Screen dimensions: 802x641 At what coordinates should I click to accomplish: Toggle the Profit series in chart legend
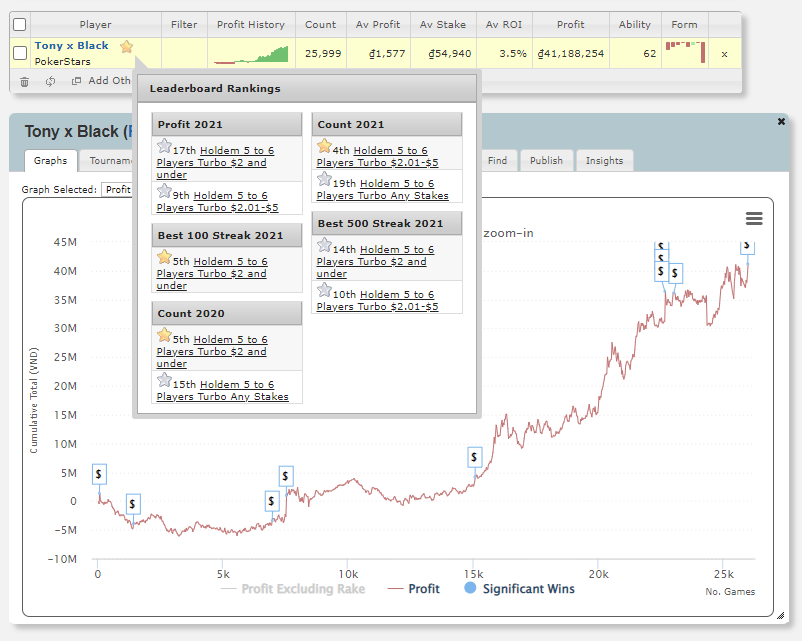tap(413, 589)
